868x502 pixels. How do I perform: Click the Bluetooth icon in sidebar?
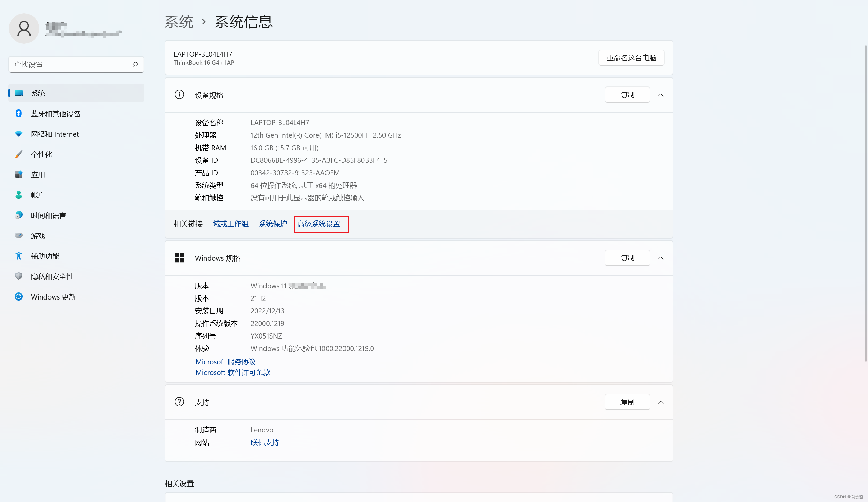19,113
